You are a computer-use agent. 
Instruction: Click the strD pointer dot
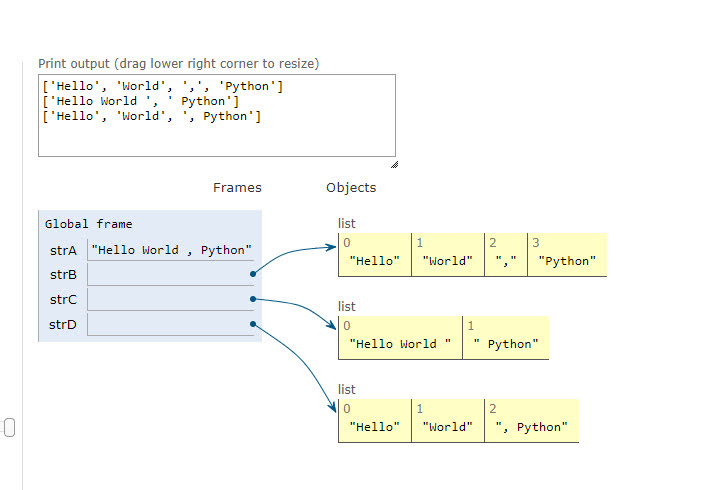pyautogui.click(x=253, y=324)
